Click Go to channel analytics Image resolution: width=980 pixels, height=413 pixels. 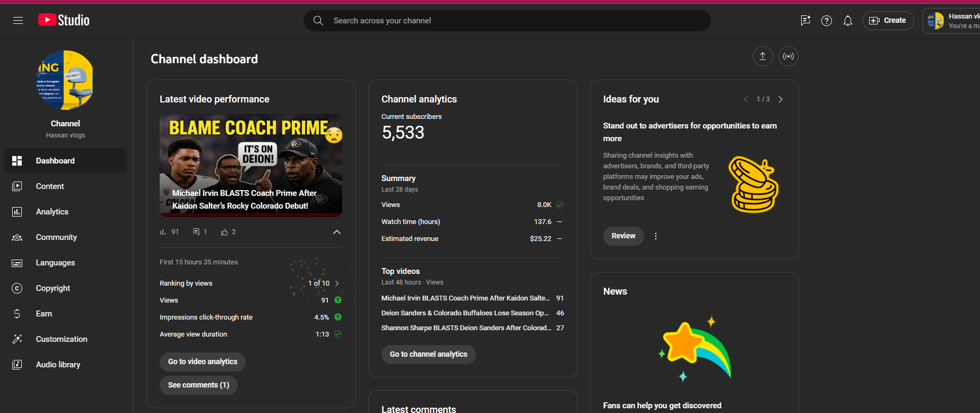coord(429,355)
